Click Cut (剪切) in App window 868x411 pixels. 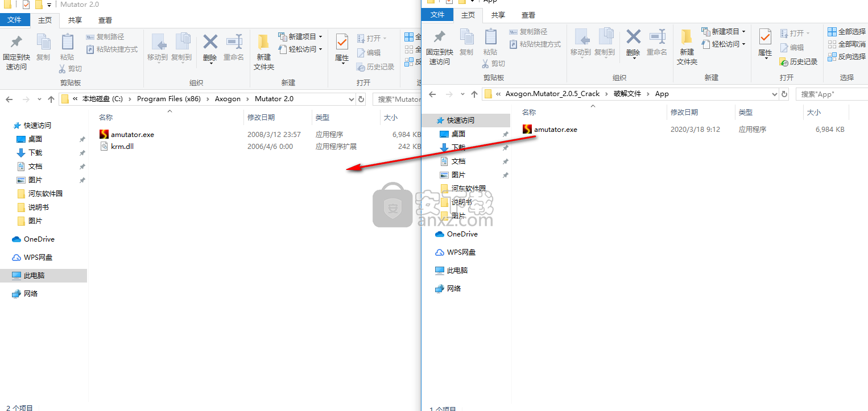click(x=493, y=64)
